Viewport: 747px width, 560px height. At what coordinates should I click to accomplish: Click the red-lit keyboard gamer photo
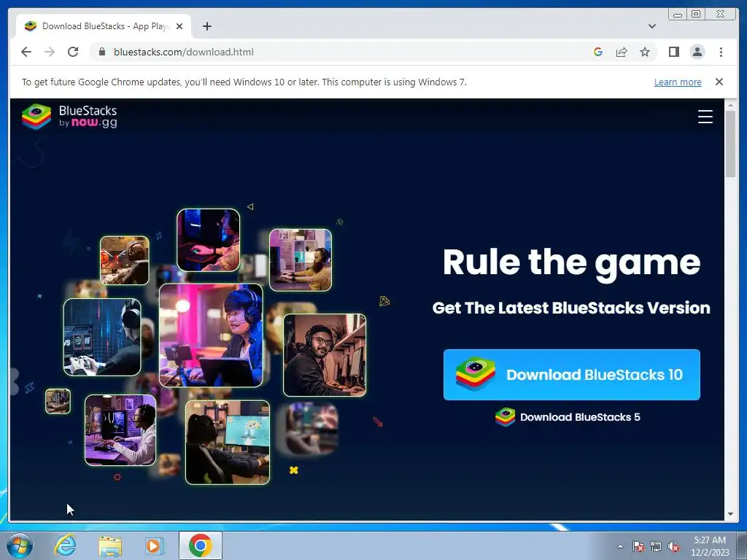(208, 240)
